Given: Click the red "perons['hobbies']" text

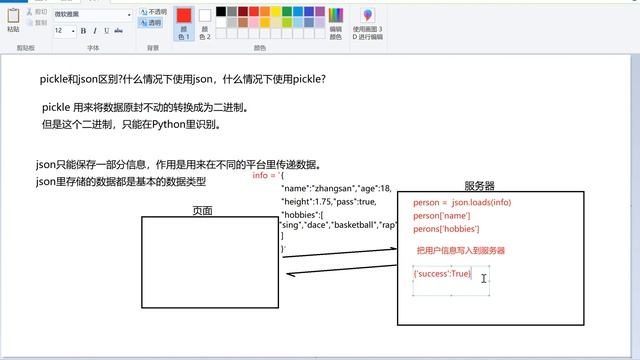Looking at the screenshot, I should [x=446, y=229].
